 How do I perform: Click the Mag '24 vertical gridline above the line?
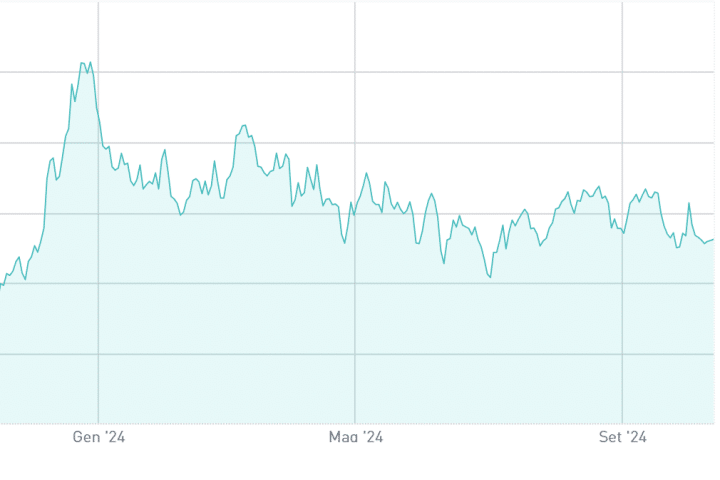(x=355, y=90)
